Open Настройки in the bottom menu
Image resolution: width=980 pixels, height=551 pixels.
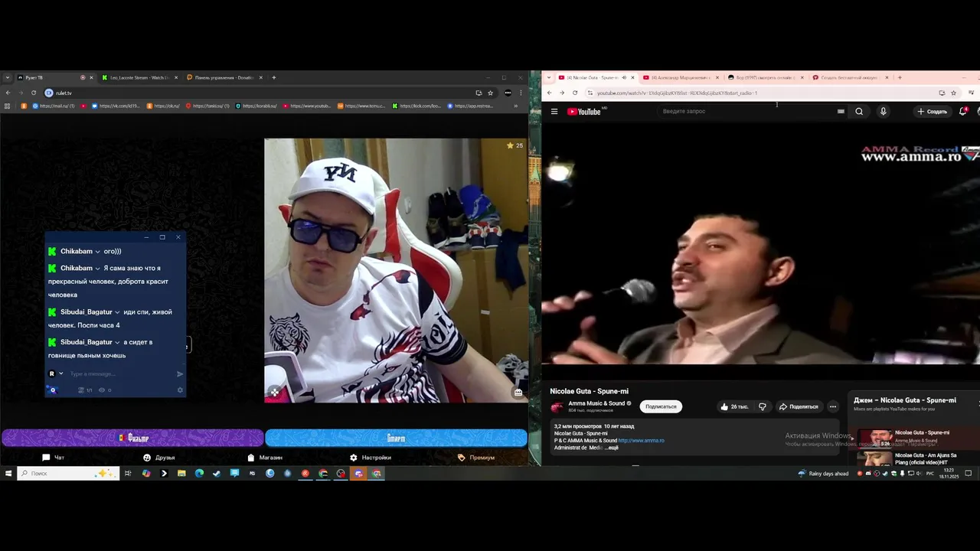click(371, 458)
